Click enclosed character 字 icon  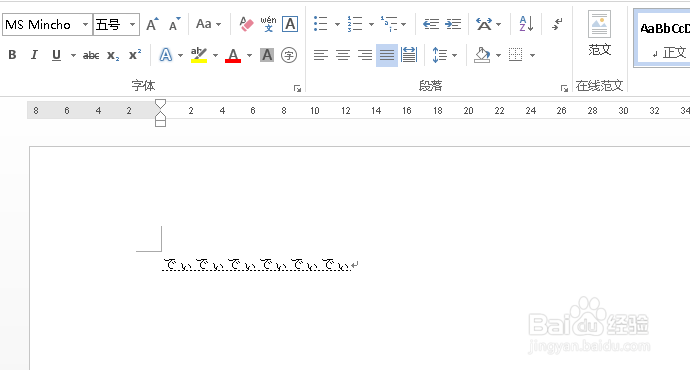point(289,55)
